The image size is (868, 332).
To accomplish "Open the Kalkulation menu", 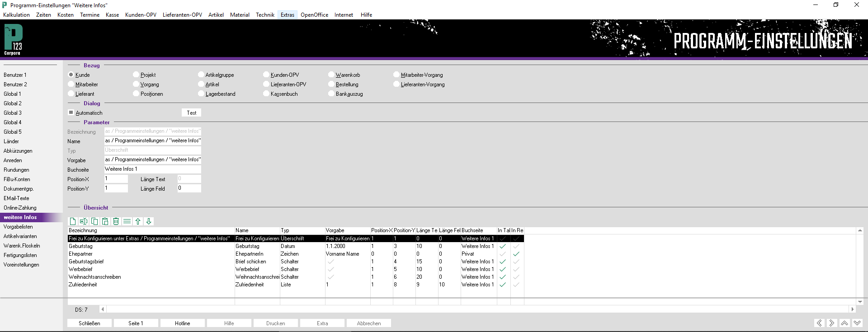I will [x=16, y=15].
